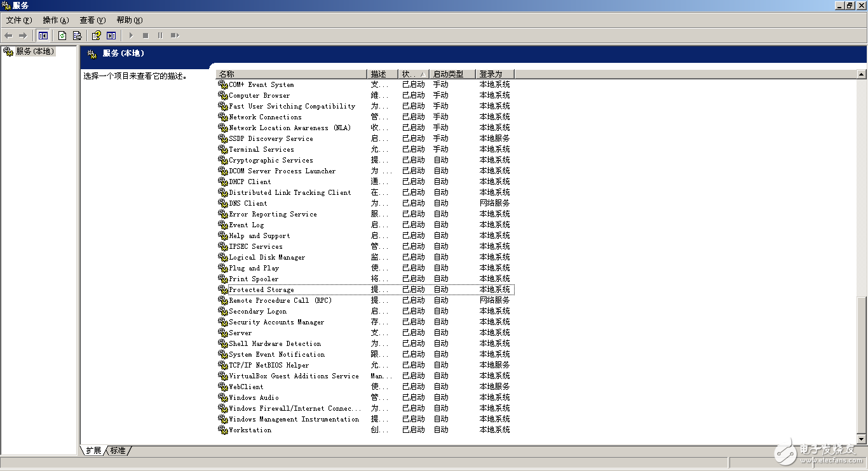Select Windows Management Instrumentation name
This screenshot has height=471, width=868.
294,419
